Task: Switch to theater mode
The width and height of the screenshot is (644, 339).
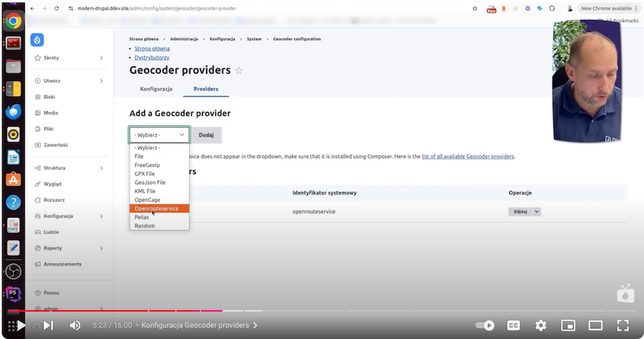Action: point(595,326)
